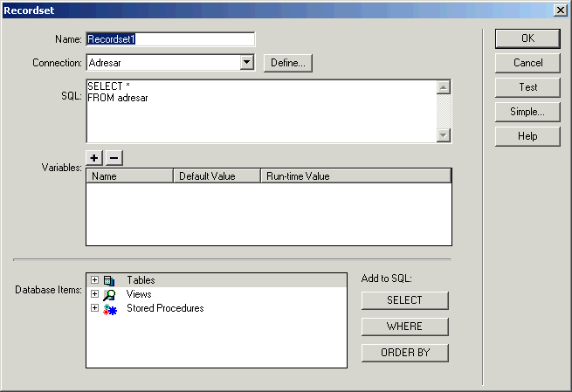Click into the Name input field
Screen dimensions: 572x392
click(x=170, y=39)
